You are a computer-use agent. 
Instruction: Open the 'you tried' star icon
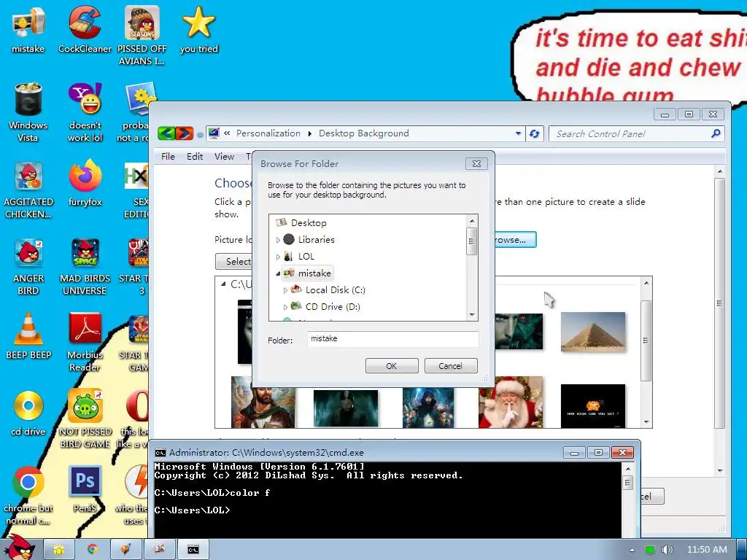tap(198, 29)
